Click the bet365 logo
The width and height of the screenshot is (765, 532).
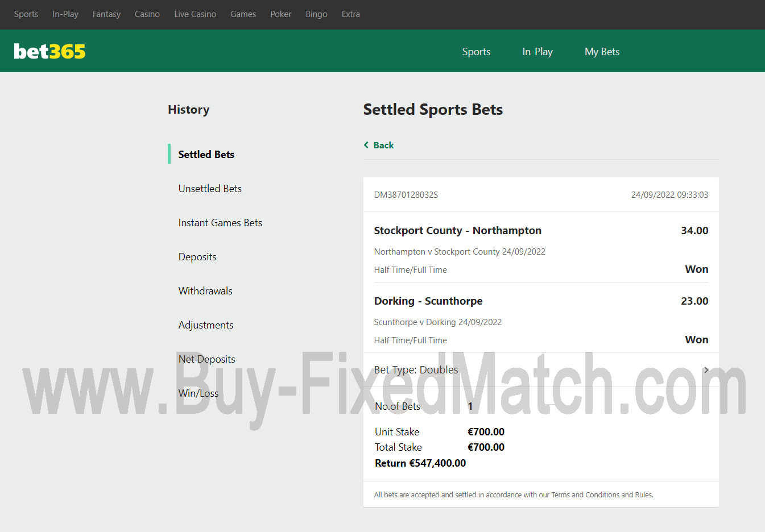click(x=49, y=52)
